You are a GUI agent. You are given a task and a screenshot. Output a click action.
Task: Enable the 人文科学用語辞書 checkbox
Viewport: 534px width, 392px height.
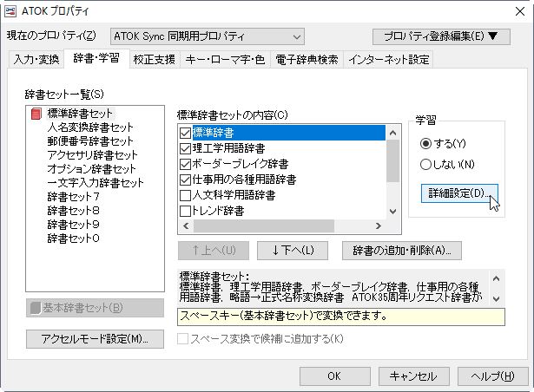(185, 196)
